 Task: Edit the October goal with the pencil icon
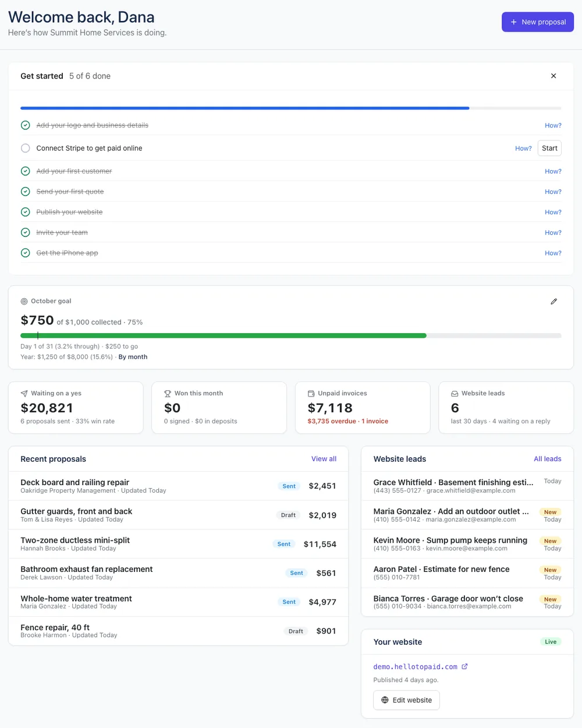(x=553, y=301)
